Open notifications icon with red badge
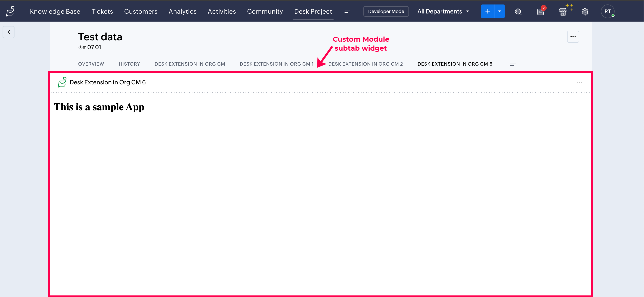The image size is (644, 297). (540, 12)
